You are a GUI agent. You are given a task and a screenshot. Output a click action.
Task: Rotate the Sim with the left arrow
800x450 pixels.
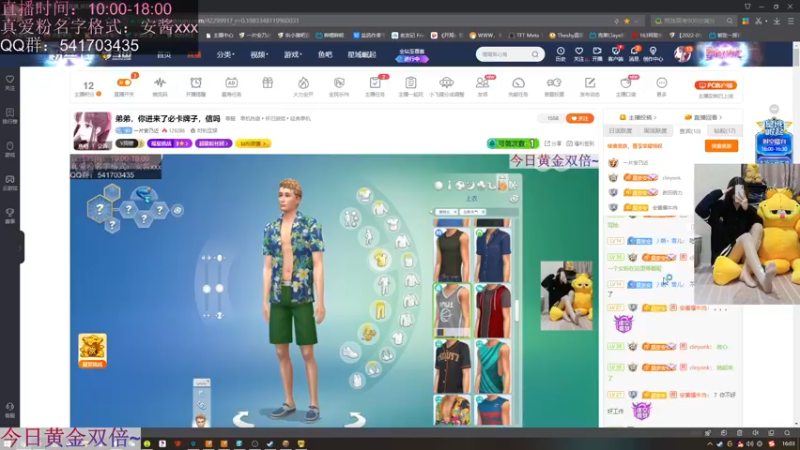click(x=244, y=419)
